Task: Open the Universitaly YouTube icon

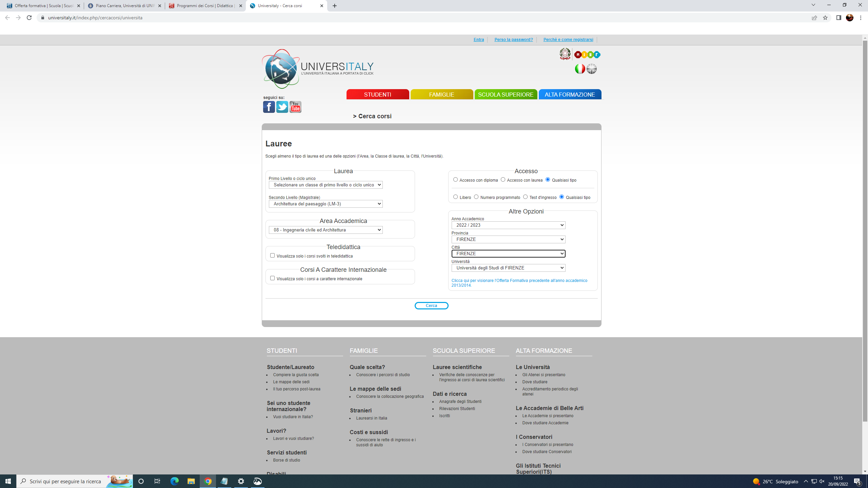Action: (x=295, y=107)
